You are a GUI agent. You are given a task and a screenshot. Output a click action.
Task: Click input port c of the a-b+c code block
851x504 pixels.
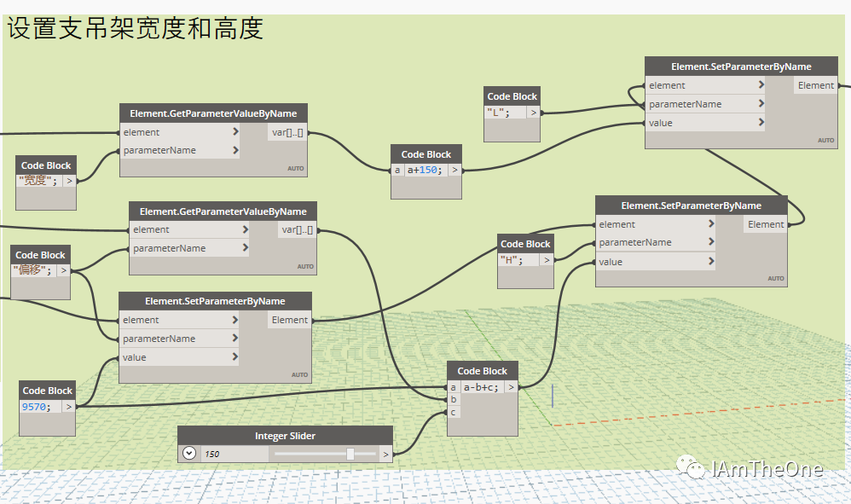(x=453, y=412)
